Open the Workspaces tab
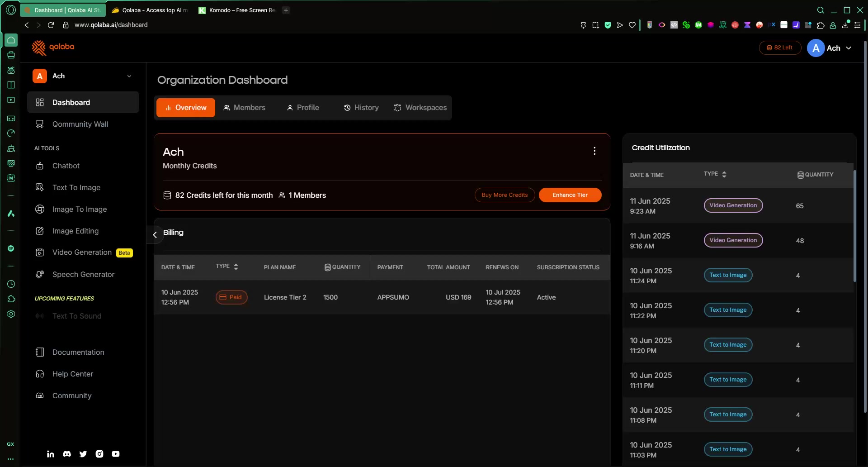 coord(420,108)
